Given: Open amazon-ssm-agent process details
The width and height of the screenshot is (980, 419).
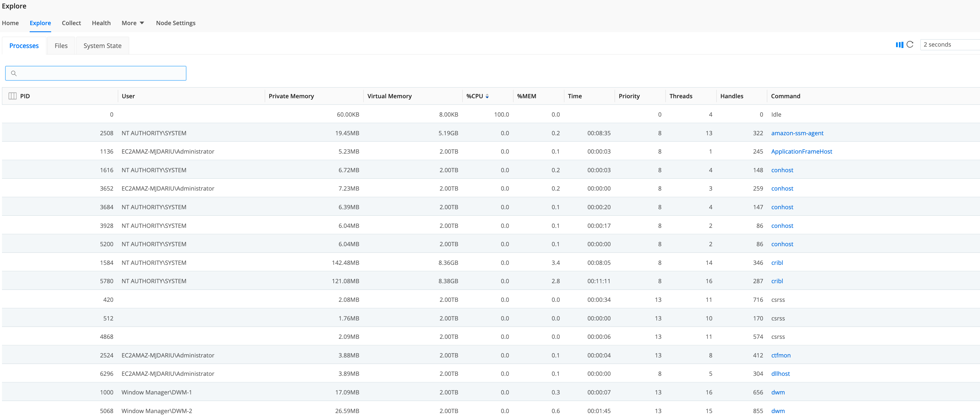Looking at the screenshot, I should point(797,133).
